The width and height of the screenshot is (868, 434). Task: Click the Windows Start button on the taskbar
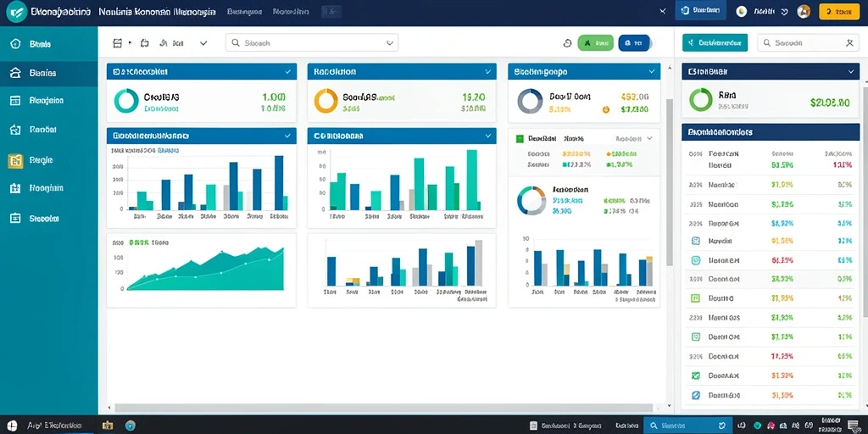pos(12,426)
